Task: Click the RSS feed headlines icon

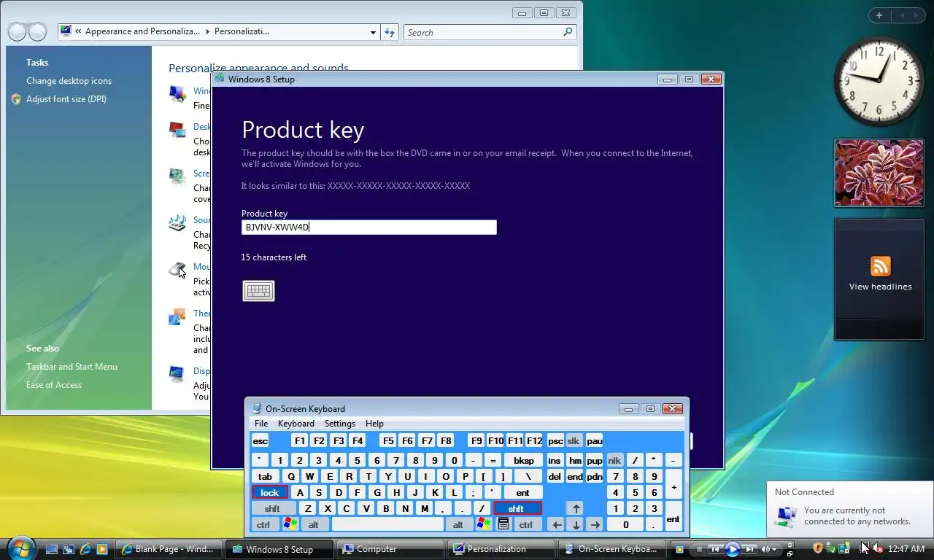Action: point(881,266)
